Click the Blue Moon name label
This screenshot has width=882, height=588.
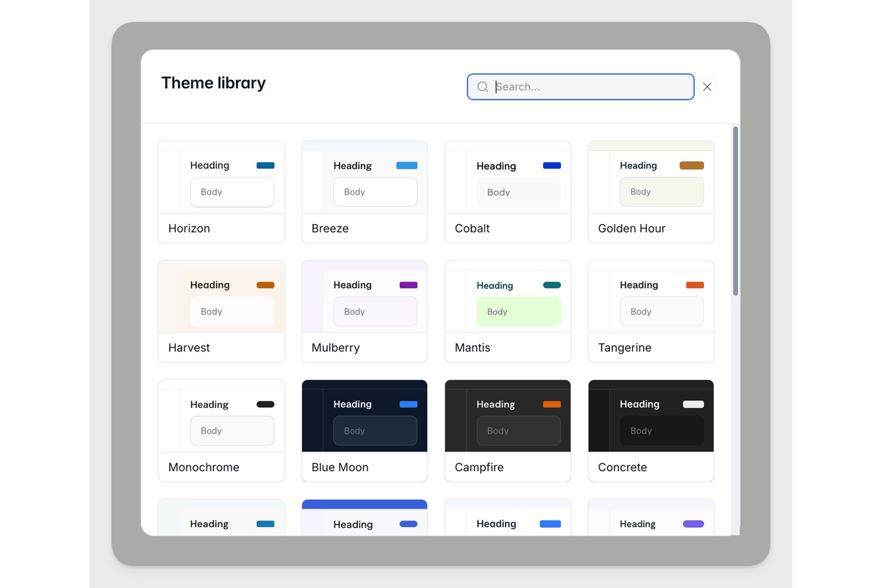click(340, 467)
